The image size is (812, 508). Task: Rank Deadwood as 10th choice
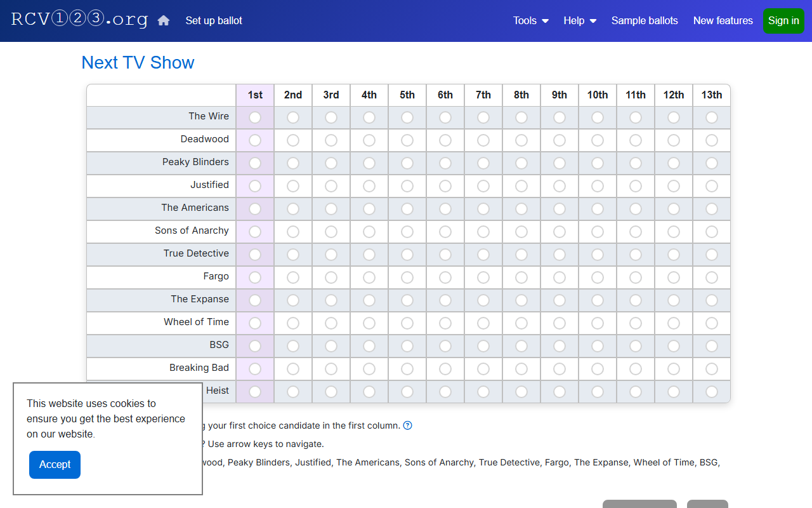[x=598, y=140]
